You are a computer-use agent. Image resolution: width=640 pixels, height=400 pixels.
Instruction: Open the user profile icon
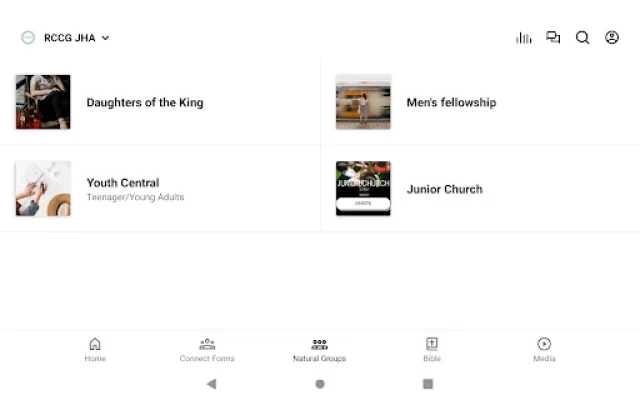point(612,38)
